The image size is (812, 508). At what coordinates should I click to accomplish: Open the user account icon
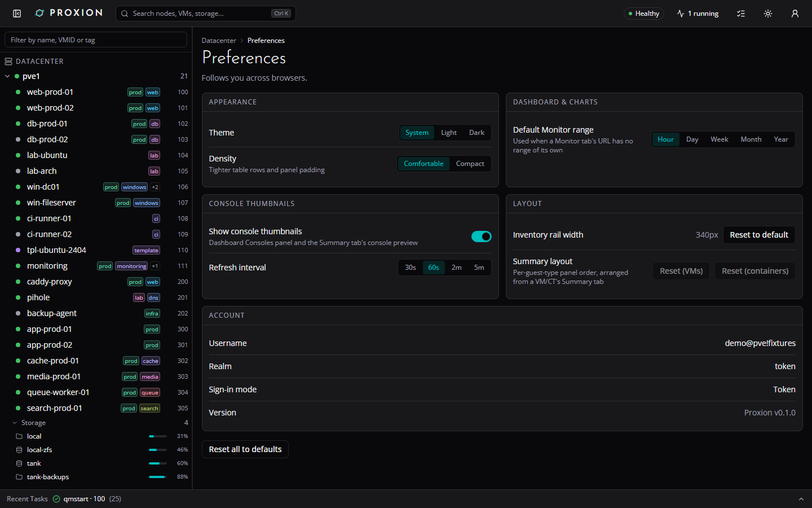click(795, 14)
